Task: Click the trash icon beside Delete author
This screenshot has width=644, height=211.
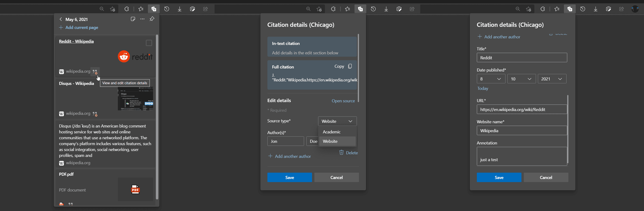Action: click(x=341, y=152)
